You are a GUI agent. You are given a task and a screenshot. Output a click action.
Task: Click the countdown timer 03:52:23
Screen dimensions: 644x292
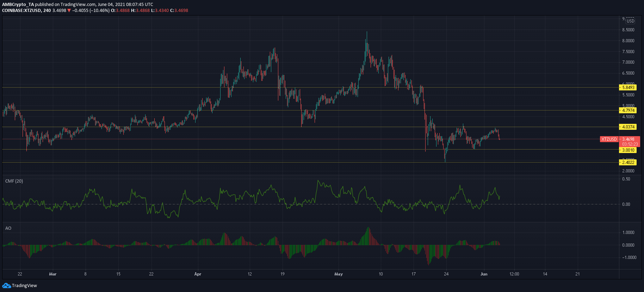tap(630, 144)
